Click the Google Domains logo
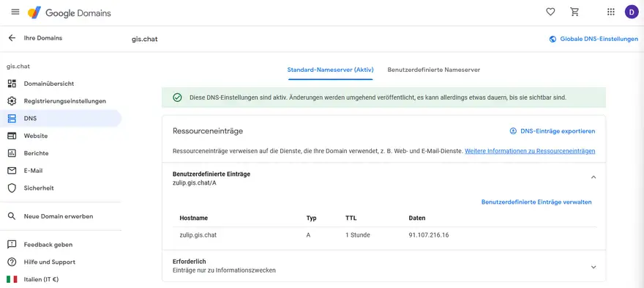 (70, 12)
